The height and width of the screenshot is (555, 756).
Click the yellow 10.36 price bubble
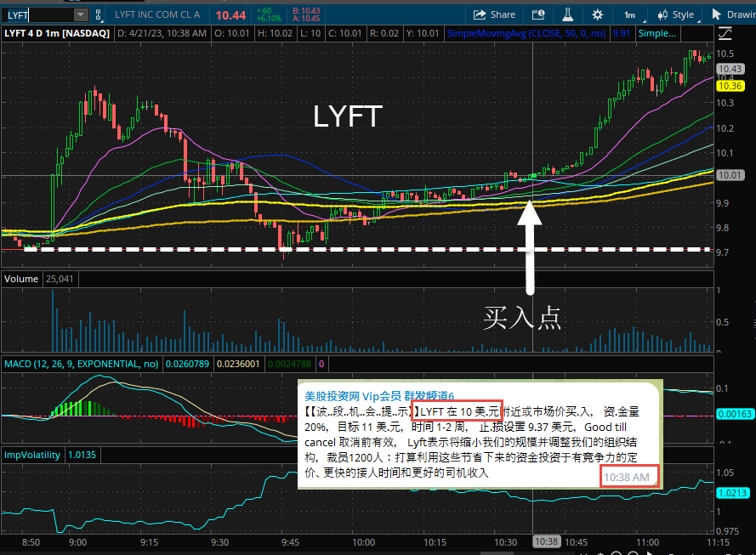coord(730,86)
